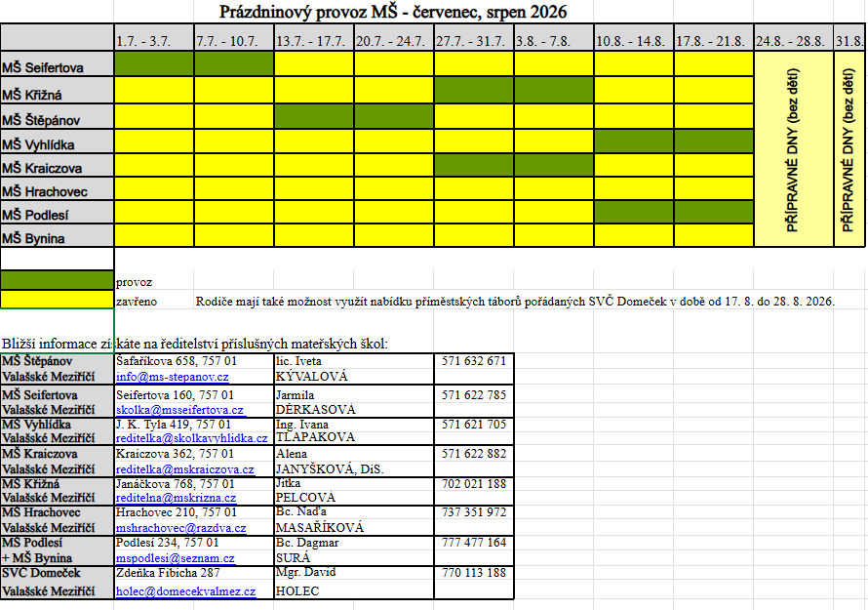Click the mshrachovec@razdva.cz email link
This screenshot has height=610, width=868.
click(180, 528)
